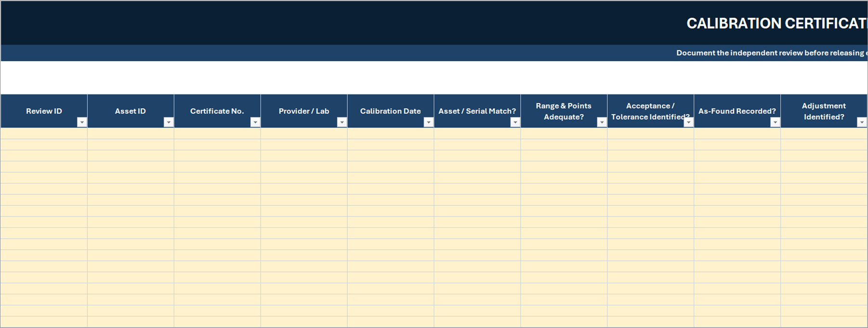This screenshot has height=328, width=868.
Task: Open the Asset ID filter dropdown
Action: 169,123
